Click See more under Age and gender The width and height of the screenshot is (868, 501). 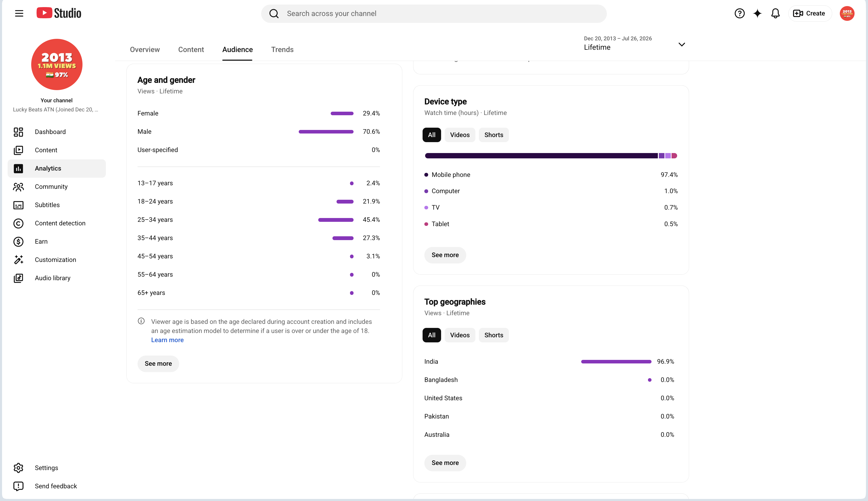point(158,364)
